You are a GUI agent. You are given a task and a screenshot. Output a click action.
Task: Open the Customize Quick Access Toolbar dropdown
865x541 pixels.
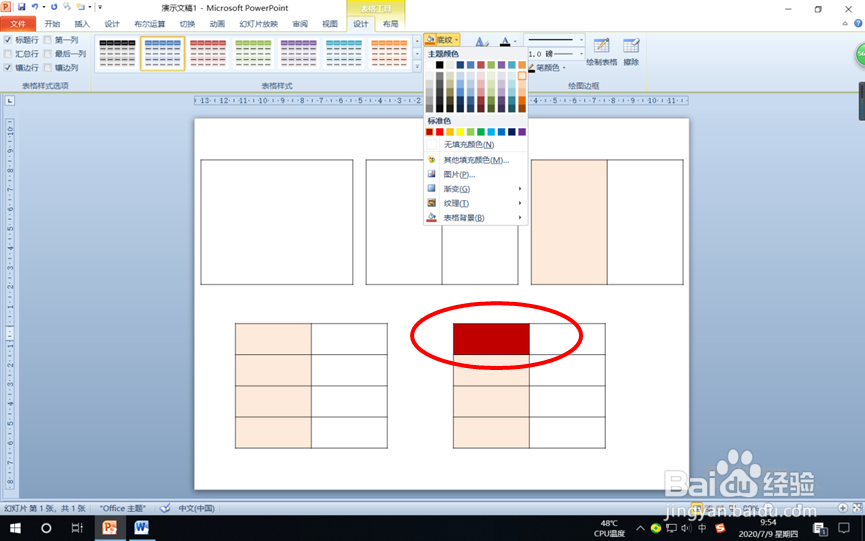coord(100,7)
